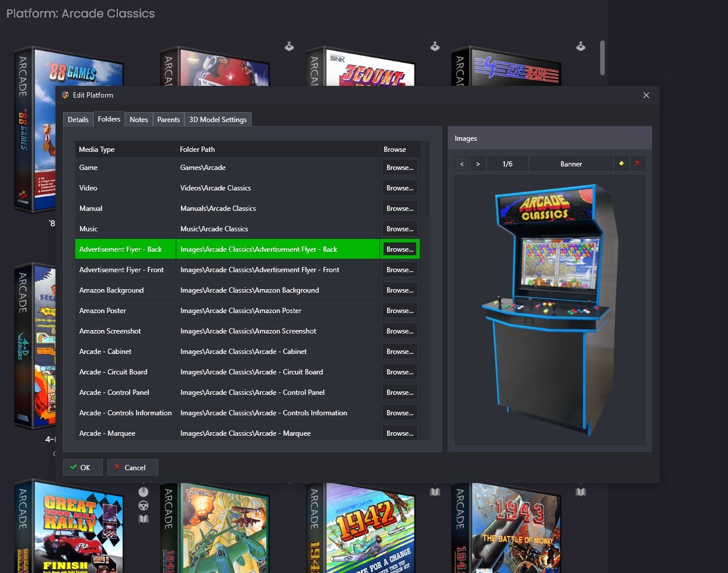Screen dimensions: 728x573
Task: Switch to the Folders tab
Action: 109,119
